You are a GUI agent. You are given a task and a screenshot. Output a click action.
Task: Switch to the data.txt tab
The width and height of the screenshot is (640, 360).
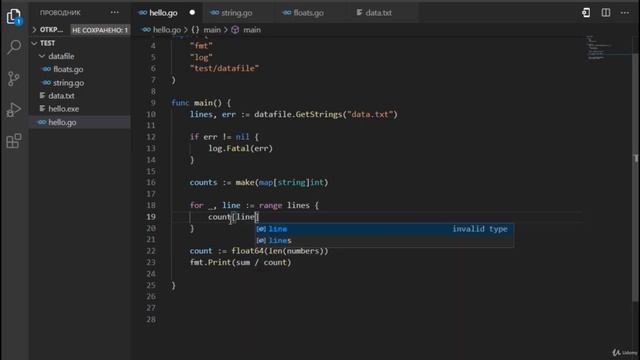378,13
